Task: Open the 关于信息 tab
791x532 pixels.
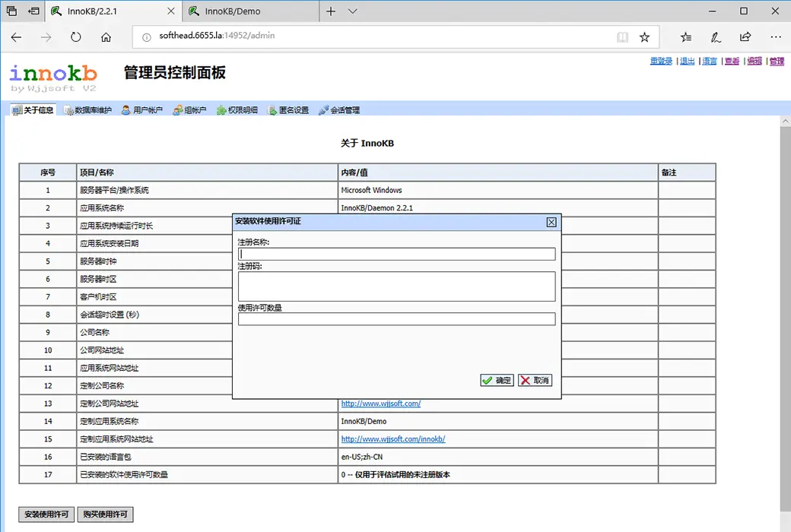Action: tap(33, 110)
